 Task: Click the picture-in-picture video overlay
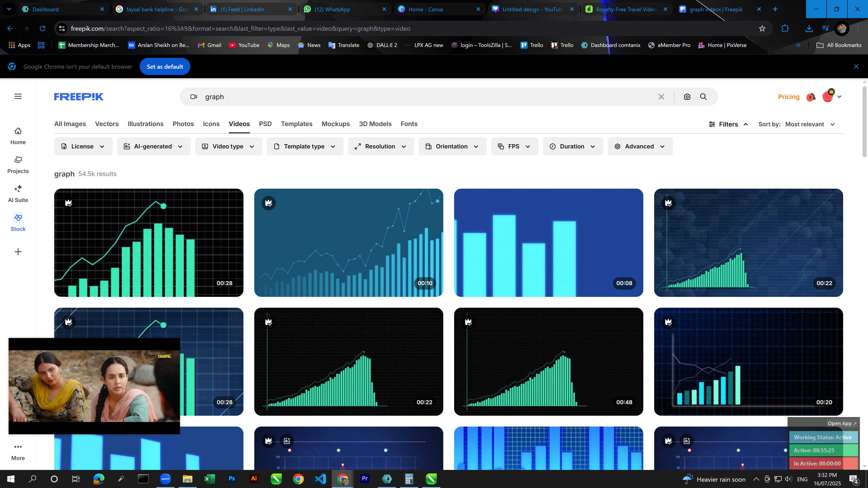point(94,386)
